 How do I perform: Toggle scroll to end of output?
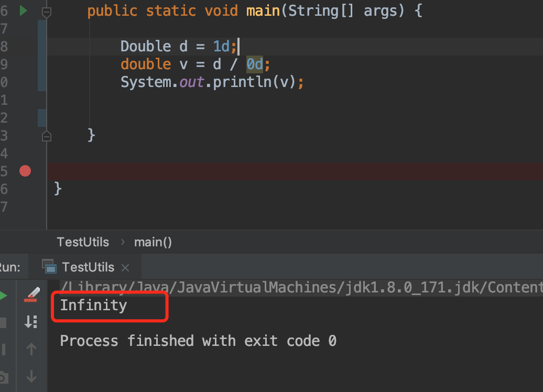coord(31,322)
